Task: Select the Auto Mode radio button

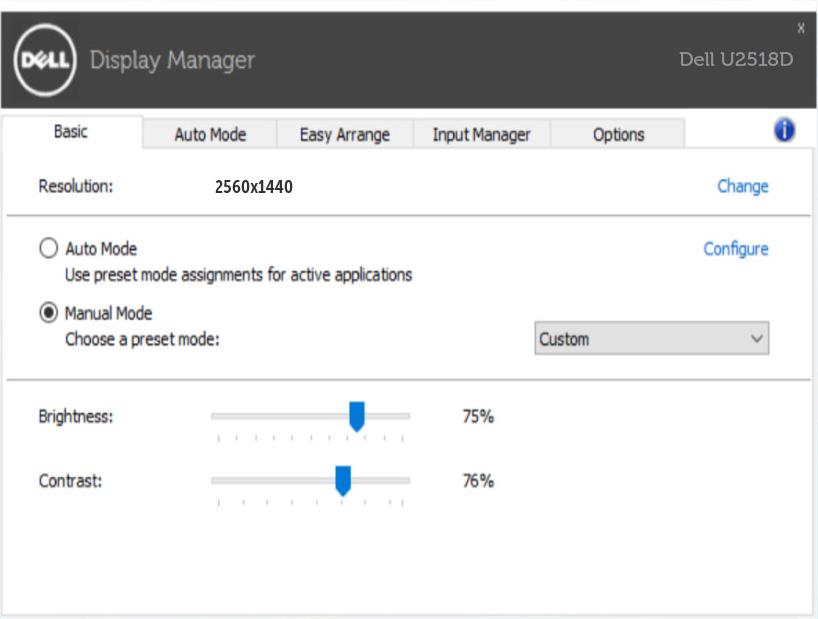Action: pyautogui.click(x=49, y=248)
